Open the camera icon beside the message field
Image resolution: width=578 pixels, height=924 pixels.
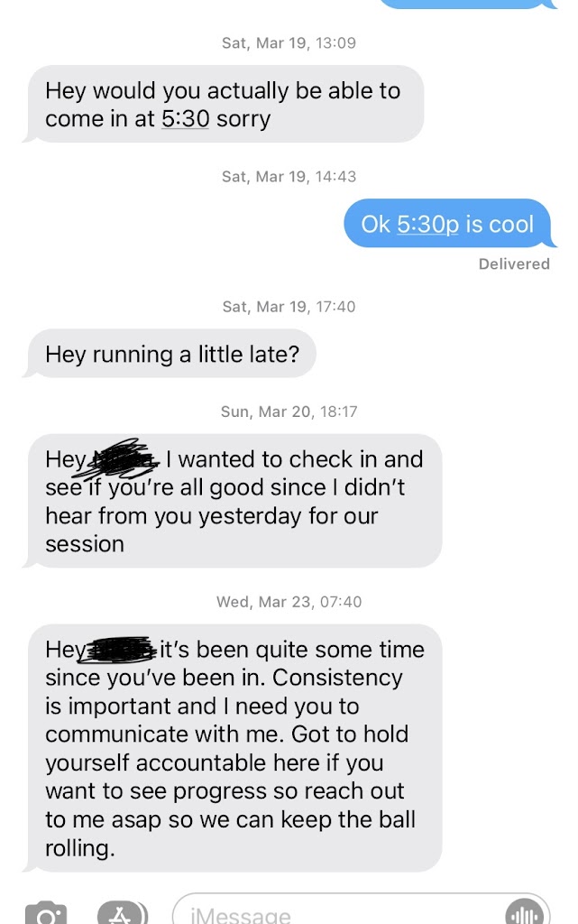(x=46, y=913)
